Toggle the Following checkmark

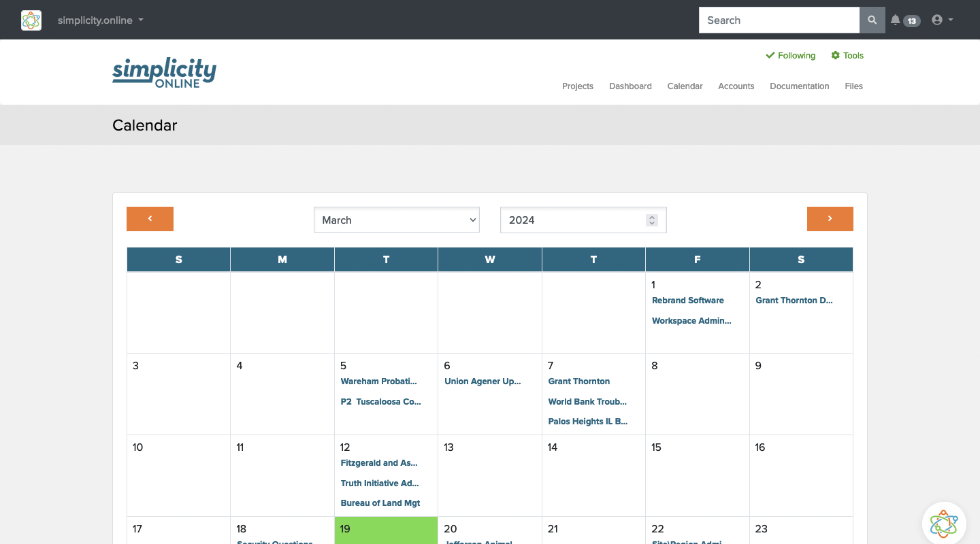791,56
